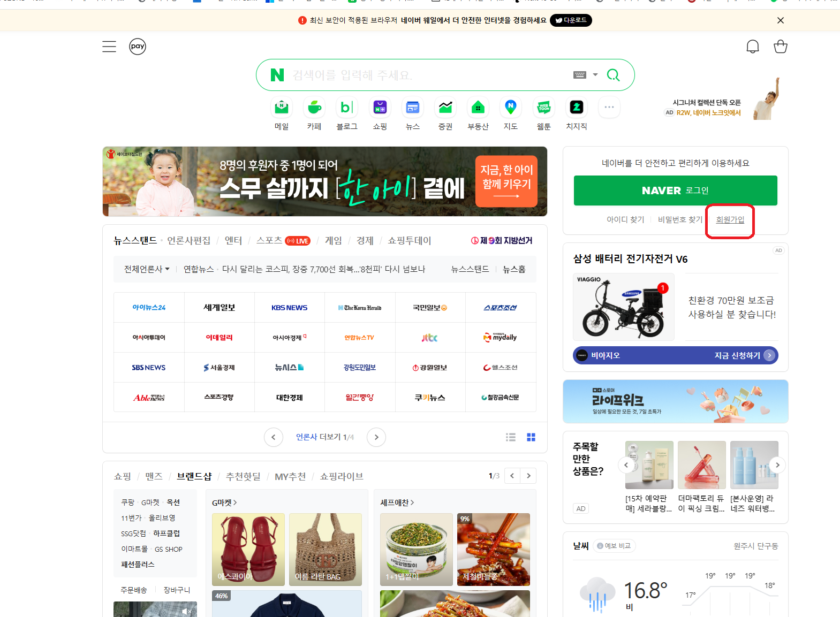
Task: Open 에스콰이어 sandal product image
Action: [x=248, y=550]
